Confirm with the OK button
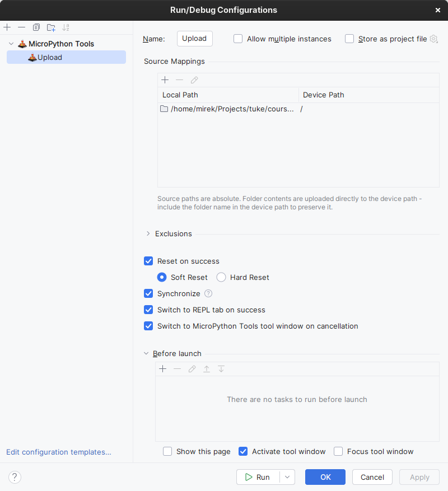 pyautogui.click(x=325, y=477)
